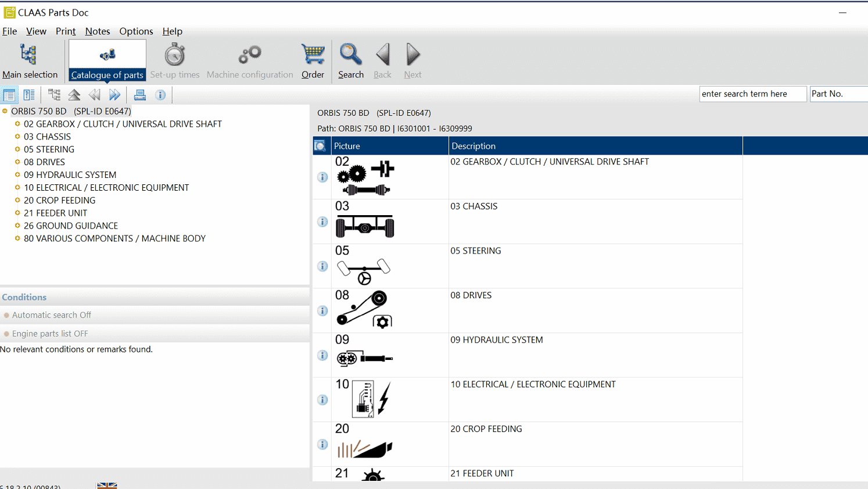
Task: Open the Options menu
Action: pyautogui.click(x=136, y=31)
